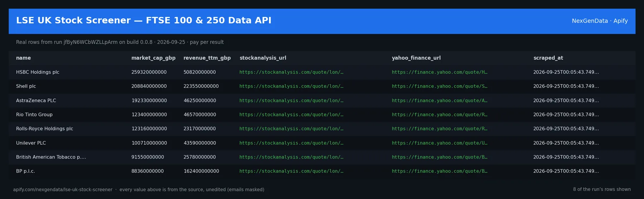The width and height of the screenshot is (644, 199).
Task: Click scraped_at timestamp in BP p.l.c. row
Action: pyautogui.click(x=566, y=171)
